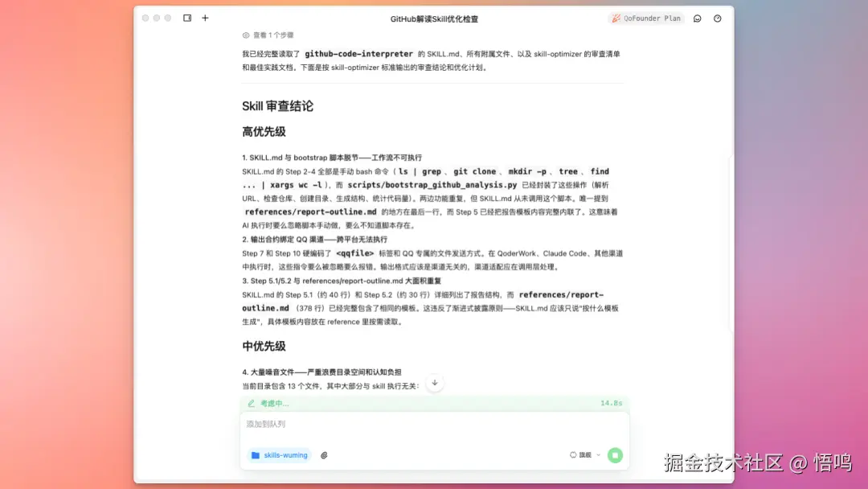Click the spinner icon next to 旗舰 selector
868x489 pixels.
tap(572, 455)
